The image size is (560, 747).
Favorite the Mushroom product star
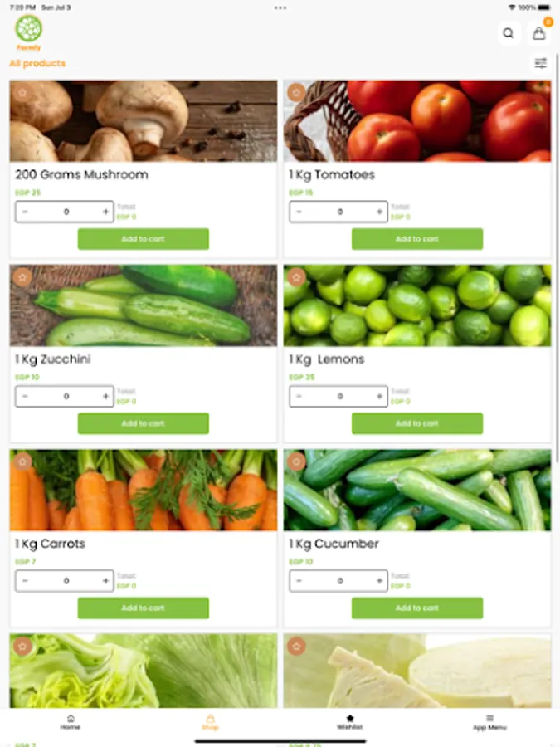coord(22,92)
